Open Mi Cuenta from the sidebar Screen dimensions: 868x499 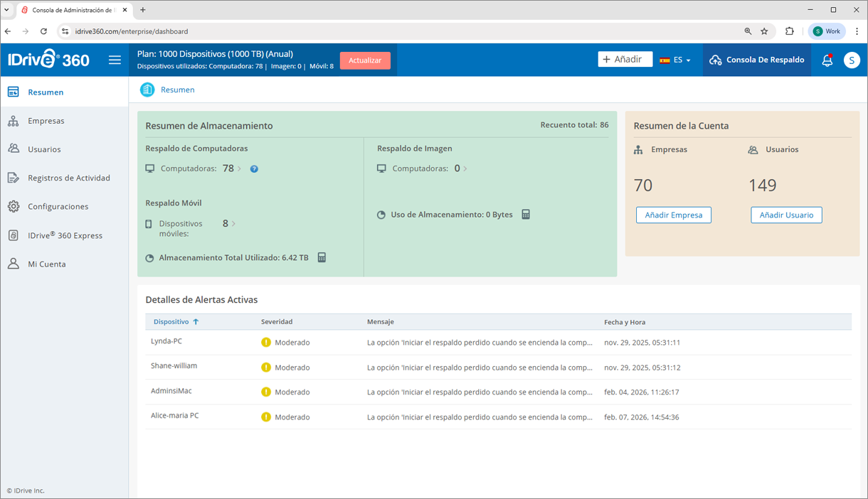coord(13,264)
